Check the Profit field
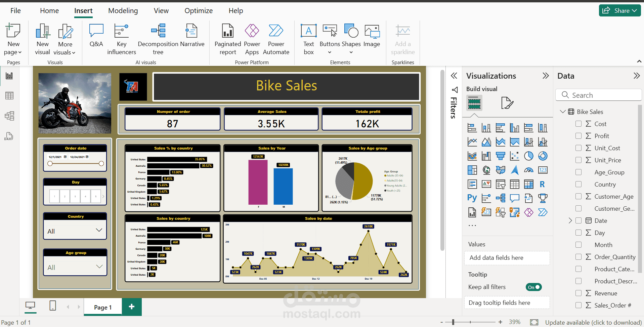The image size is (644, 327). click(578, 136)
